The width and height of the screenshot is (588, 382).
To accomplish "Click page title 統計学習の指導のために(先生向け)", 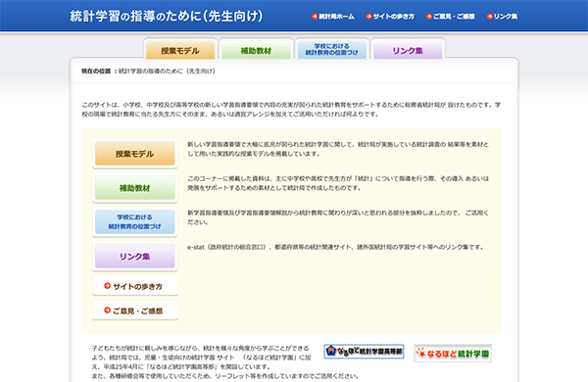I will coord(167,16).
